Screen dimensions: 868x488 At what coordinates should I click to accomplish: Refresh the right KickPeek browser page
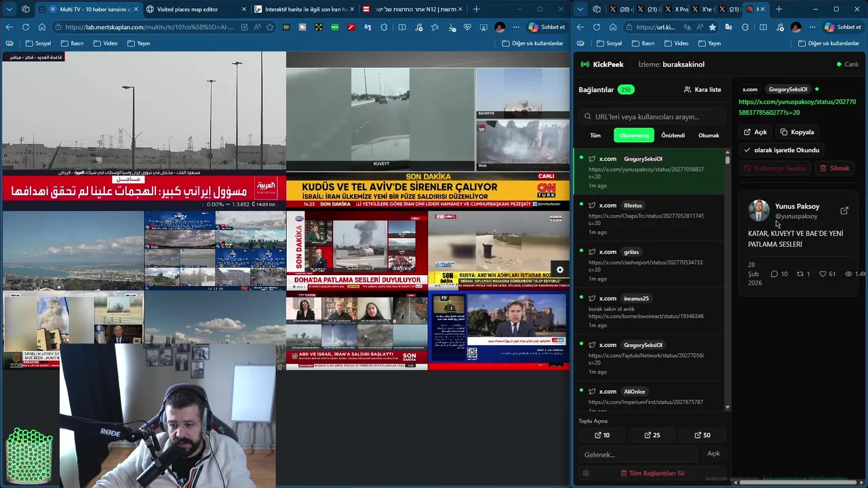[x=597, y=27]
